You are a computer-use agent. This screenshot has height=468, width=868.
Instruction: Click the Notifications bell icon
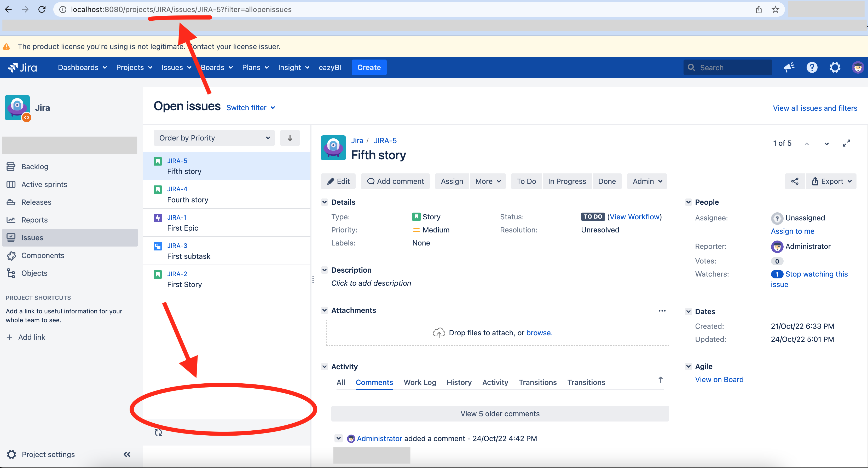tap(789, 67)
